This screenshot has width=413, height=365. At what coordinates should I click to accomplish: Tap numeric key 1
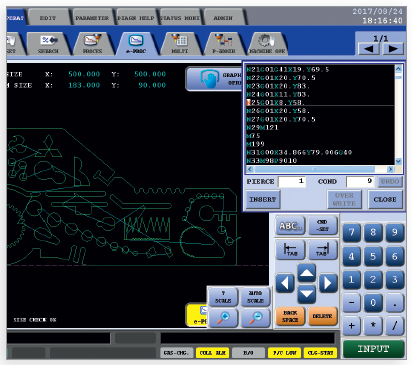(351, 279)
